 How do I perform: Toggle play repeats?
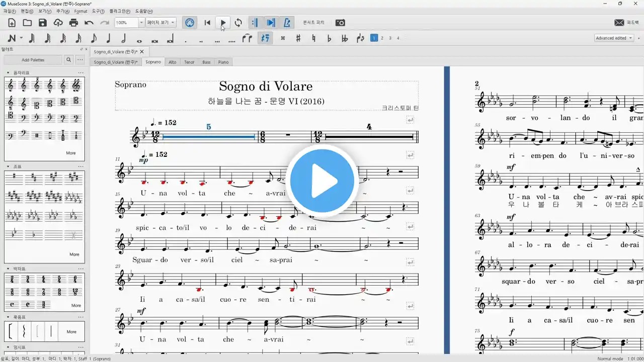pyautogui.click(x=255, y=23)
